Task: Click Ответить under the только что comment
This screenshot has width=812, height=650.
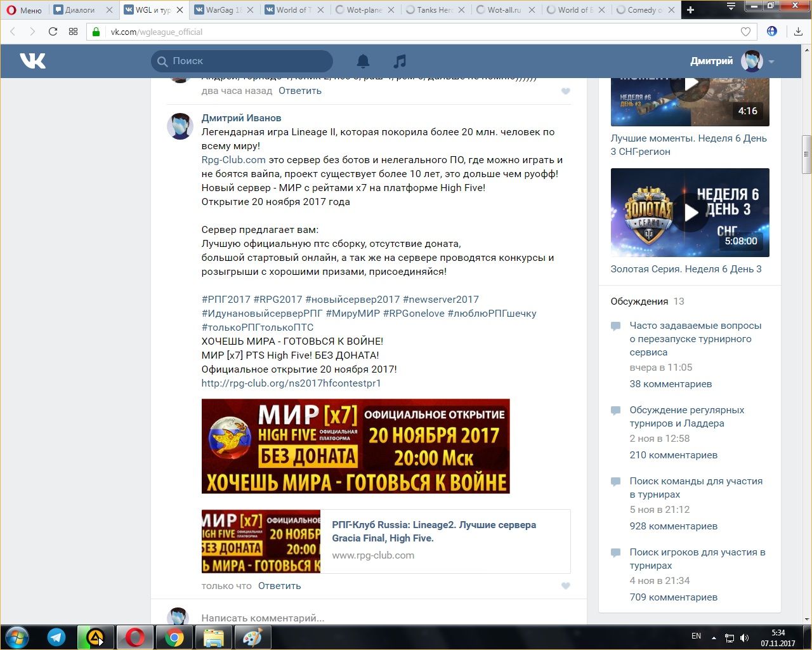Action: coord(279,586)
